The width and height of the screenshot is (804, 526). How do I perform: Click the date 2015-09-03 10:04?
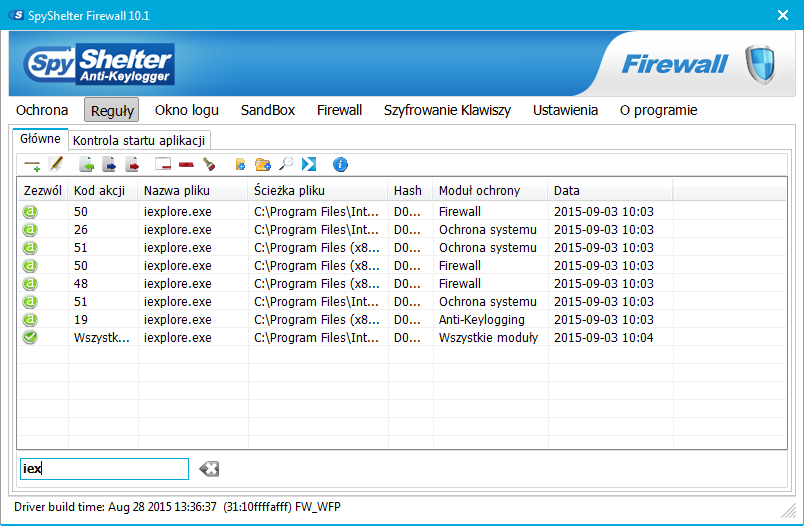click(x=604, y=337)
